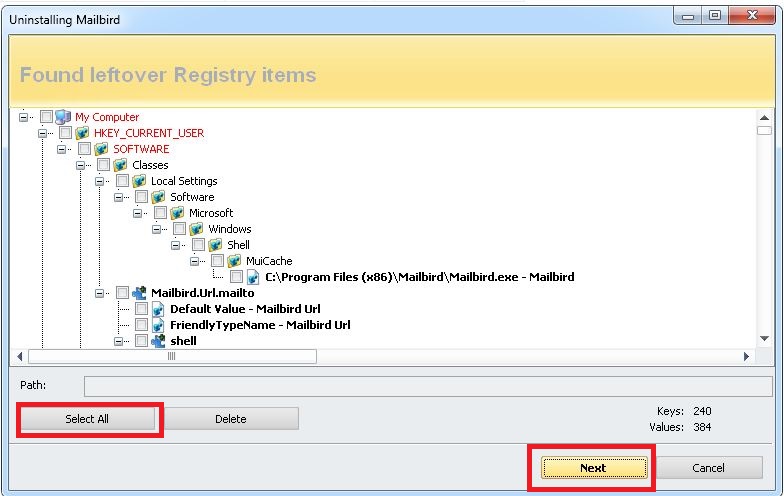This screenshot has height=496, width=784.
Task: Click the horizontal scrollbar left arrow
Action: (20, 356)
